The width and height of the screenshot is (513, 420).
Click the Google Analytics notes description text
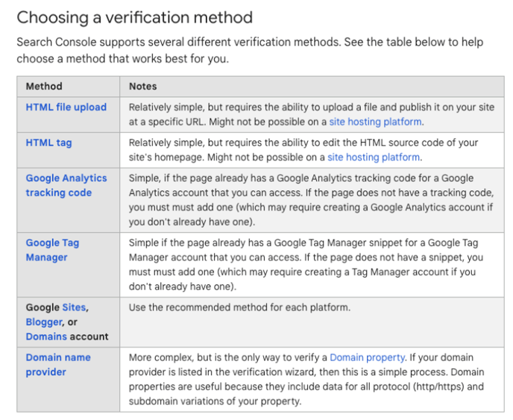coord(306,199)
